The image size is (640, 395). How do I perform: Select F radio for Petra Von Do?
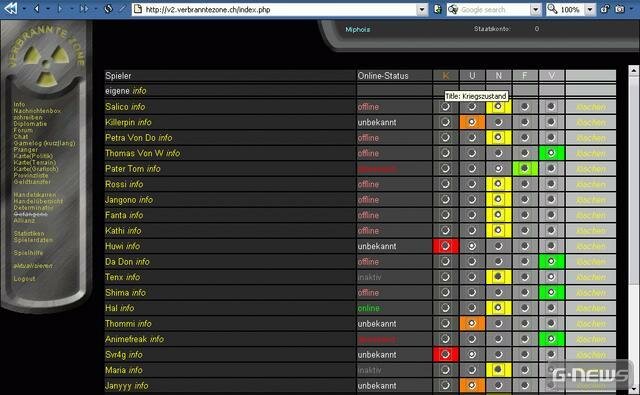pyautogui.click(x=524, y=138)
